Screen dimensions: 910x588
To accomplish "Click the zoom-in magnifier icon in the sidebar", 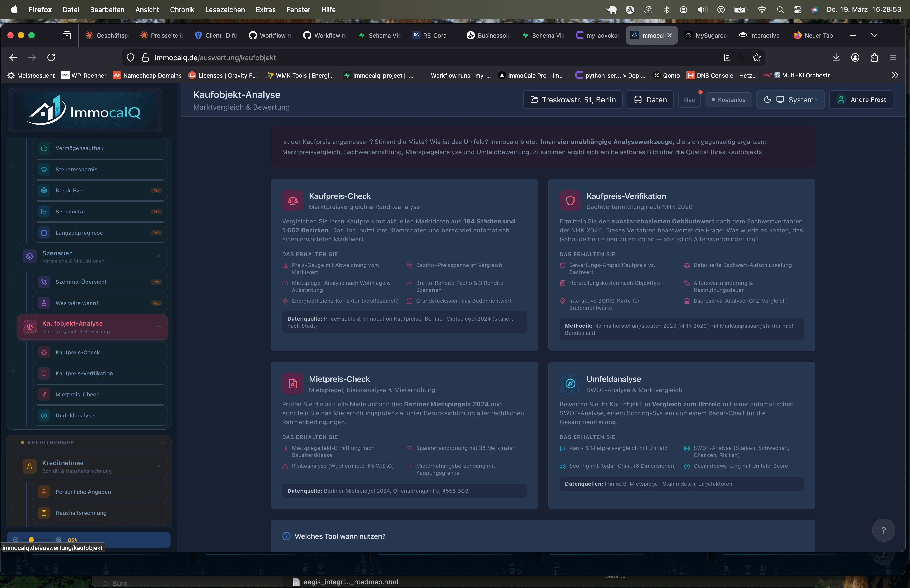I will click(58, 540).
